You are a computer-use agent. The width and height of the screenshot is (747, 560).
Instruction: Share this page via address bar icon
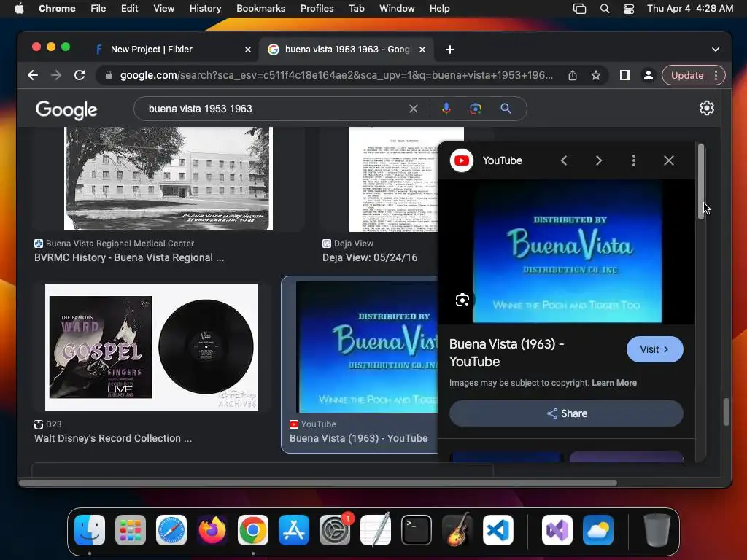point(573,75)
